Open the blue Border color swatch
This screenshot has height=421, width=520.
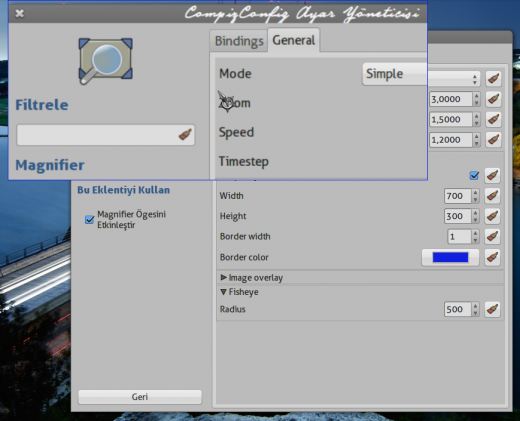click(x=450, y=257)
